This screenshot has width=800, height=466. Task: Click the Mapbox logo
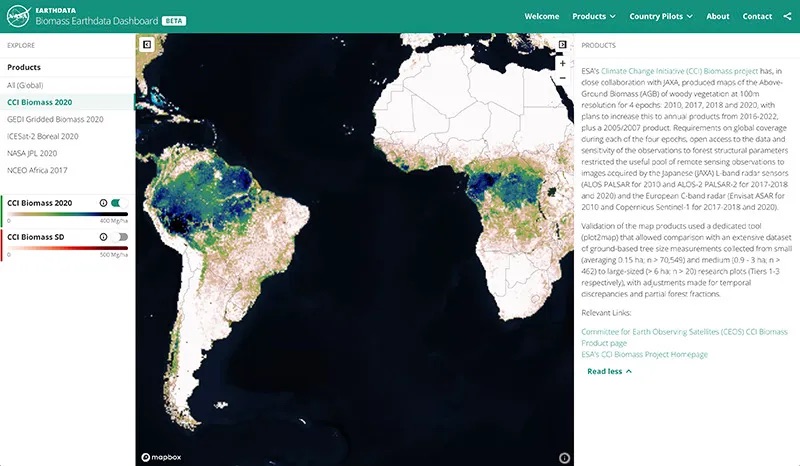(x=159, y=457)
